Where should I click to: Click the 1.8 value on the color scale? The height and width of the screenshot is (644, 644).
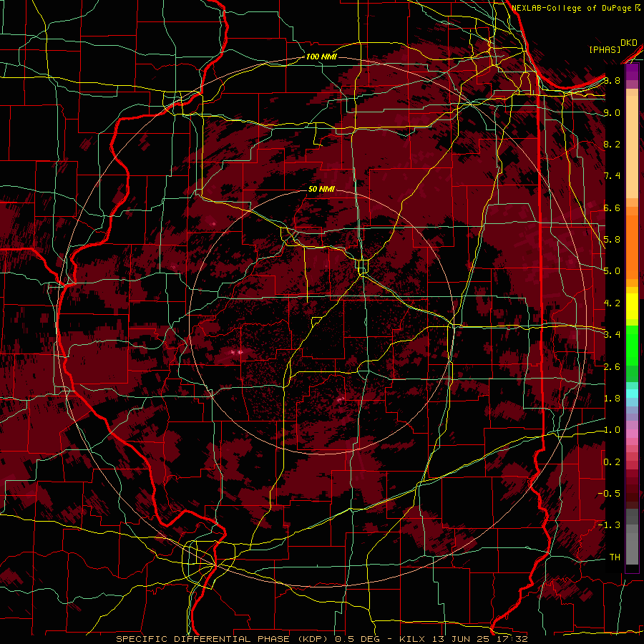coord(612,399)
